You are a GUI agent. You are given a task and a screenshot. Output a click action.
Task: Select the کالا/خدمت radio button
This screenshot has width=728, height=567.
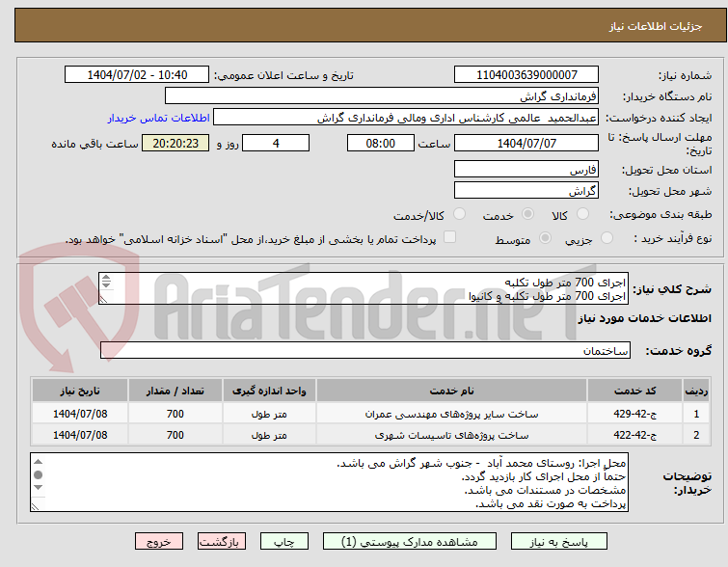click(x=459, y=214)
